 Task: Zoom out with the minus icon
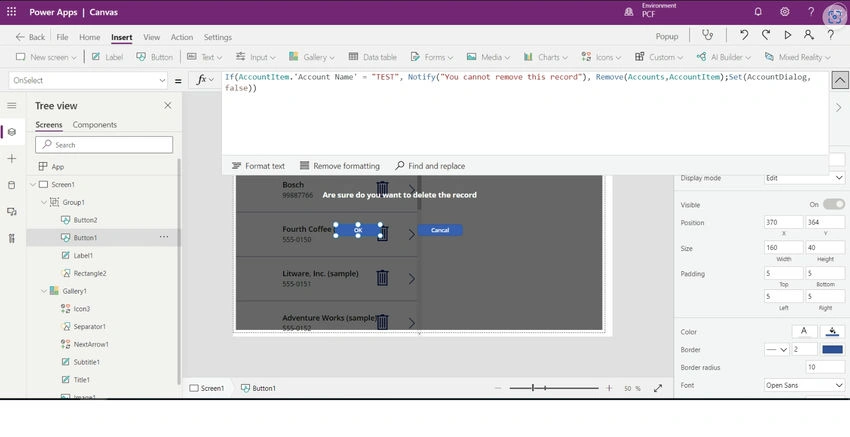click(498, 388)
